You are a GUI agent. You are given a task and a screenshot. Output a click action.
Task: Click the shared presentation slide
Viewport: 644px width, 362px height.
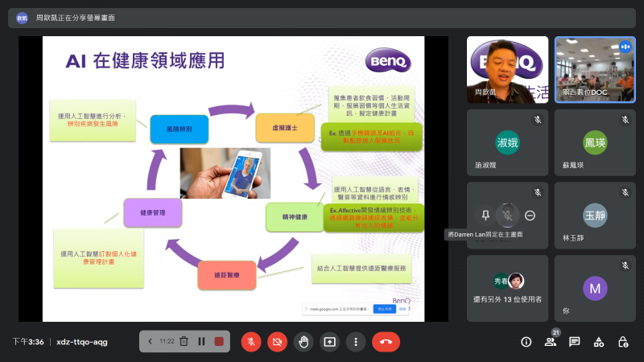click(x=233, y=179)
